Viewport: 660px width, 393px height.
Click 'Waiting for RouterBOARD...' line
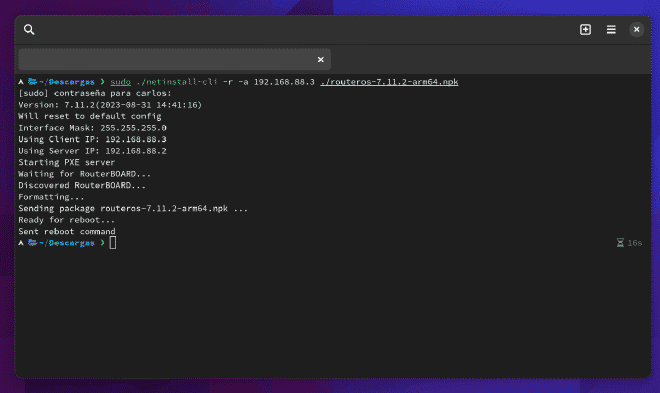coord(84,174)
